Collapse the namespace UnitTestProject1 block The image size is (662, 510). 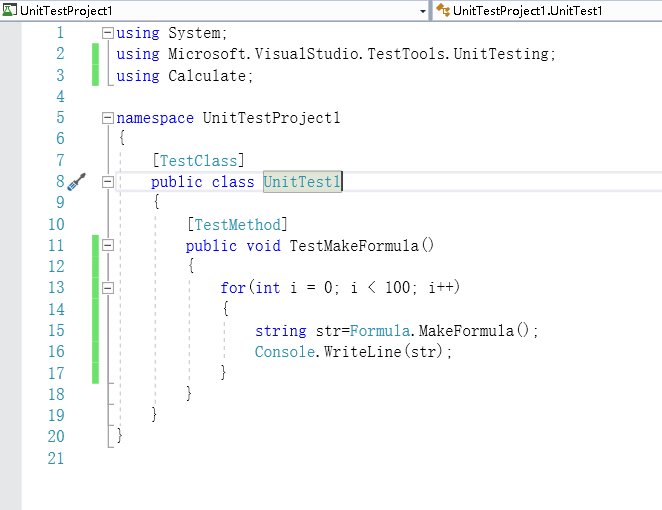[108, 118]
